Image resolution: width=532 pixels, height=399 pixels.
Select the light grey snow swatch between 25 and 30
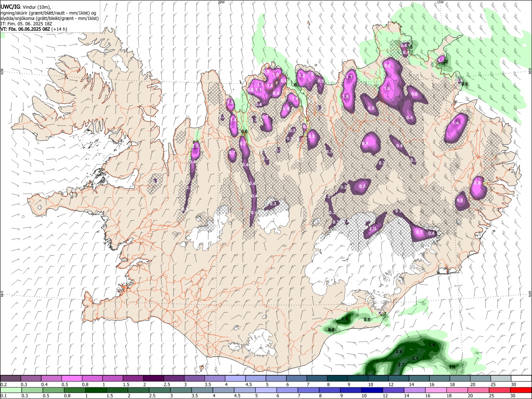point(501,379)
